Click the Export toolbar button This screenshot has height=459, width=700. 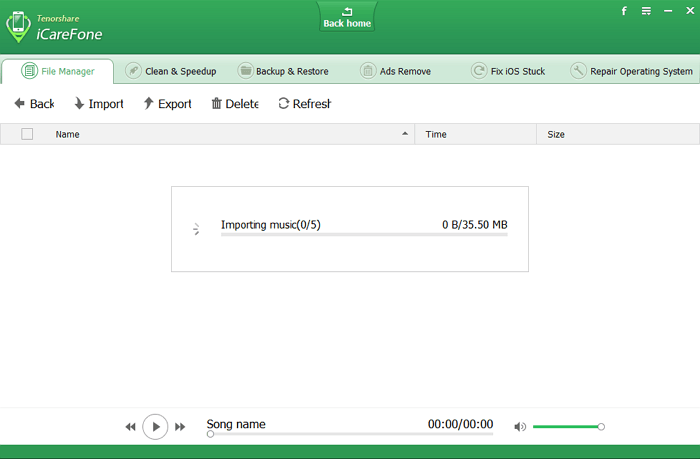point(167,104)
